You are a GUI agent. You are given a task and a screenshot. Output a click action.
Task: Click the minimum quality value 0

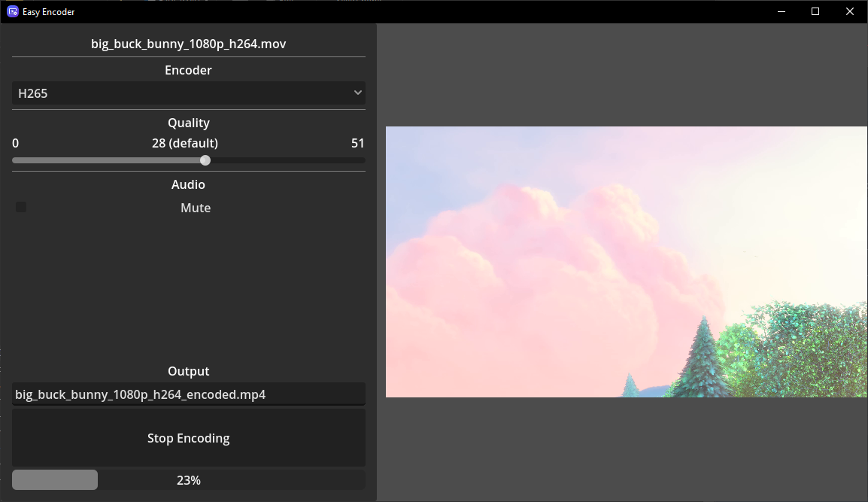(x=16, y=143)
